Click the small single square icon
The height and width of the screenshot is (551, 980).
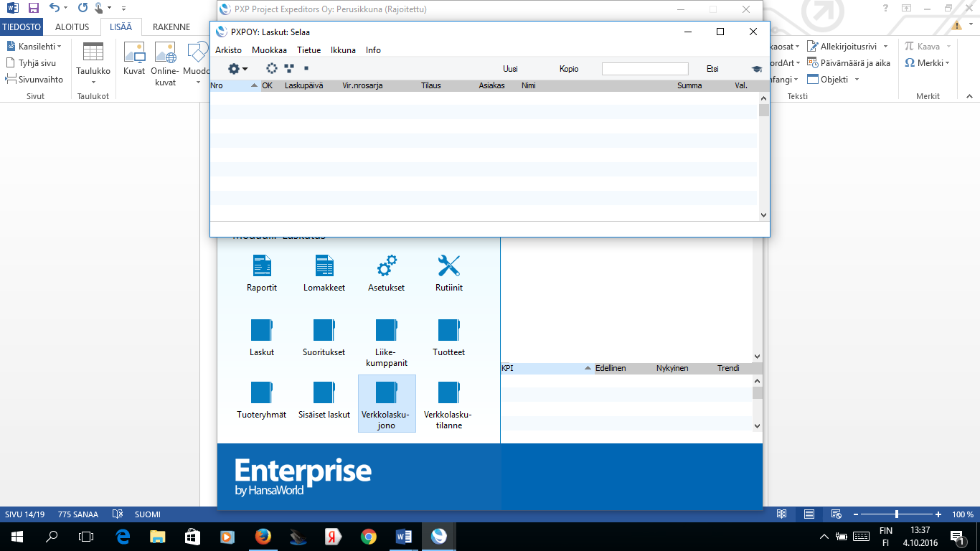pos(306,68)
